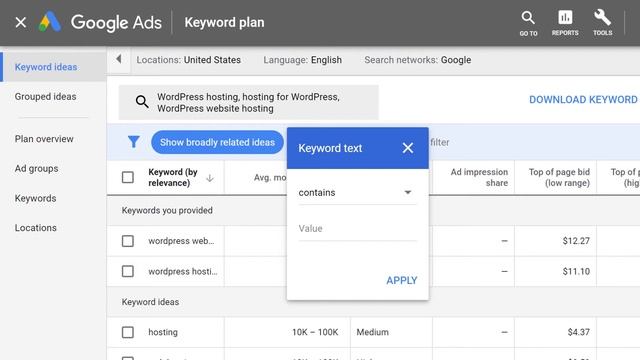Apply the keyword text filter

402,280
